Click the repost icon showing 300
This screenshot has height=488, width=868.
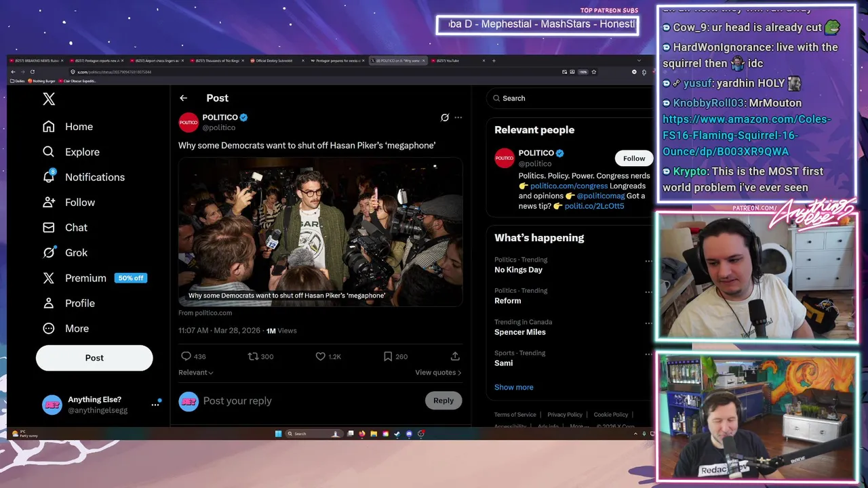pyautogui.click(x=253, y=357)
